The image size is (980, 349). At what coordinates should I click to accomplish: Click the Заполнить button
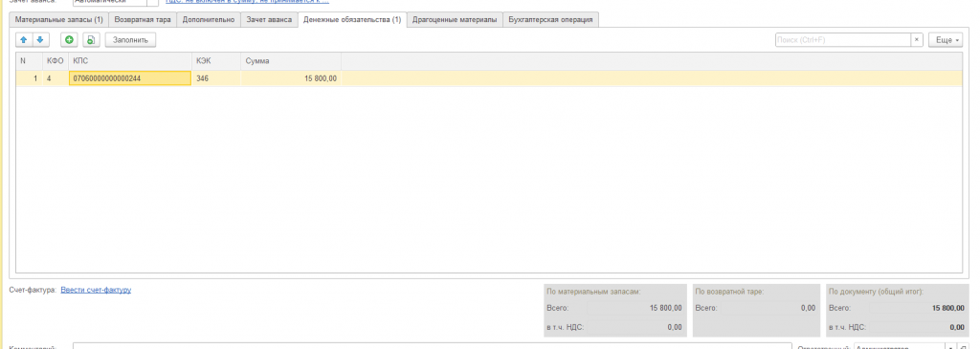[x=130, y=40]
